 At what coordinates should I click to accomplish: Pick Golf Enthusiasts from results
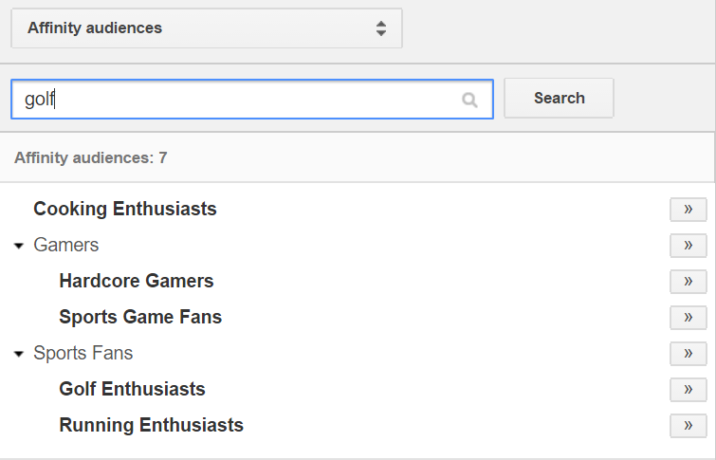132,389
